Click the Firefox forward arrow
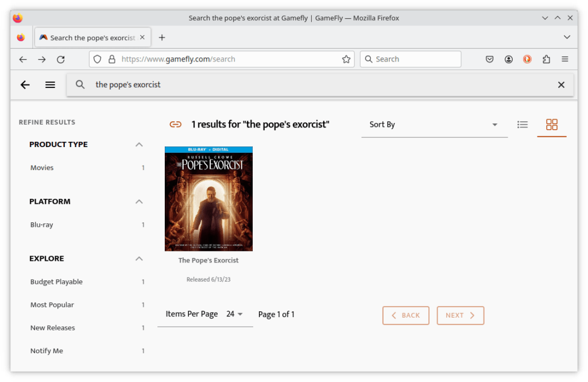Screen dimensions: 588x382 (x=41, y=59)
